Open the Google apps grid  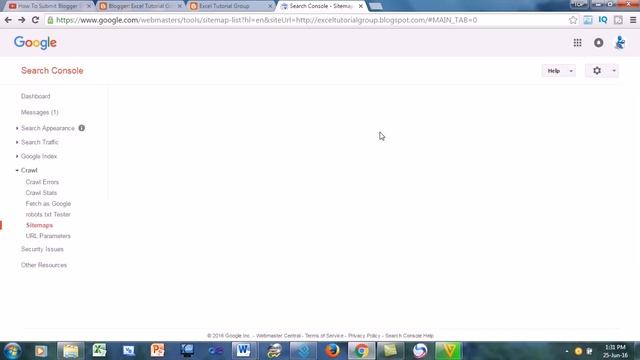coord(578,42)
